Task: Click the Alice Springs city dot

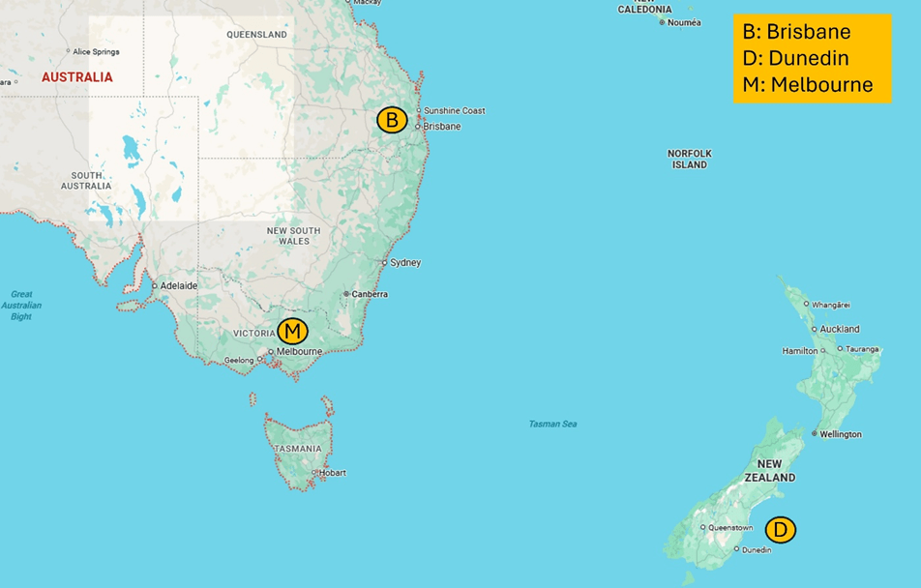Action: [x=68, y=51]
